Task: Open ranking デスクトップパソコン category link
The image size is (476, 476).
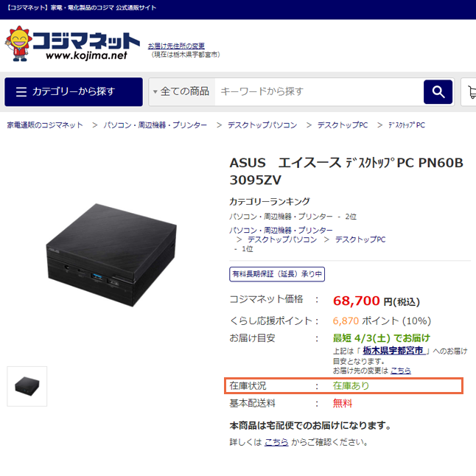Action: pyautogui.click(x=282, y=239)
